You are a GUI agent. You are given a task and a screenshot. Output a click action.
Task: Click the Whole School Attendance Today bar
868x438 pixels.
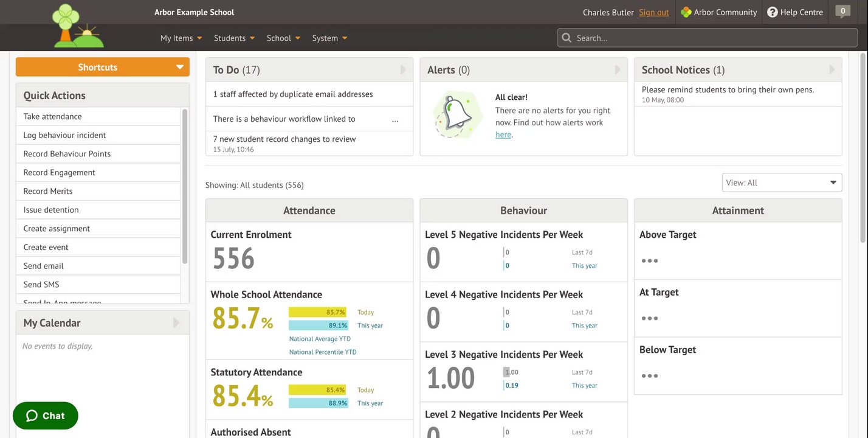(x=317, y=312)
